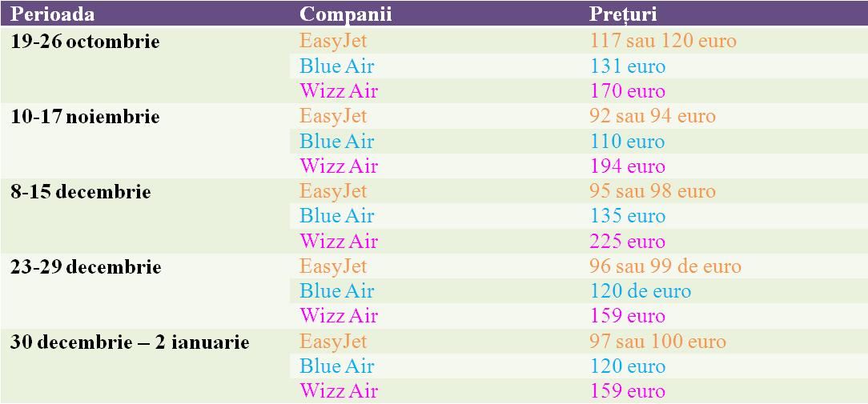Viewport: 868px width, 404px height.
Task: Select the 19-26 octombrie period cell
Action: tap(85, 42)
